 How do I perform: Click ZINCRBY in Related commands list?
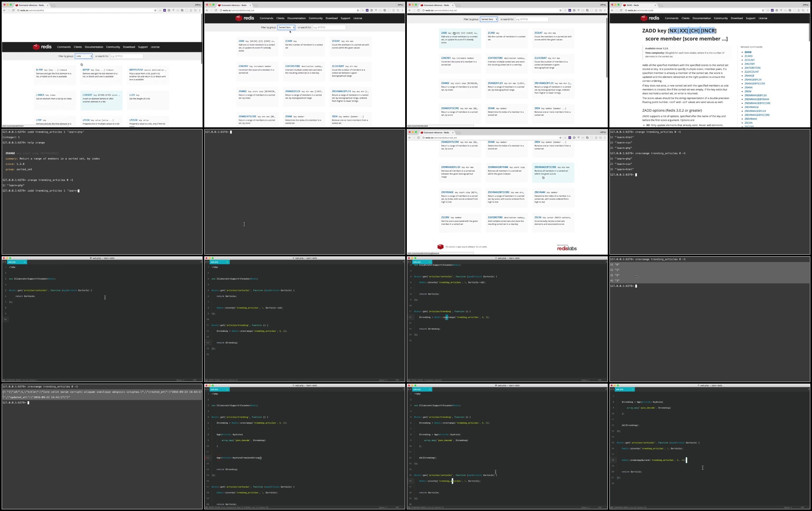[x=749, y=64]
